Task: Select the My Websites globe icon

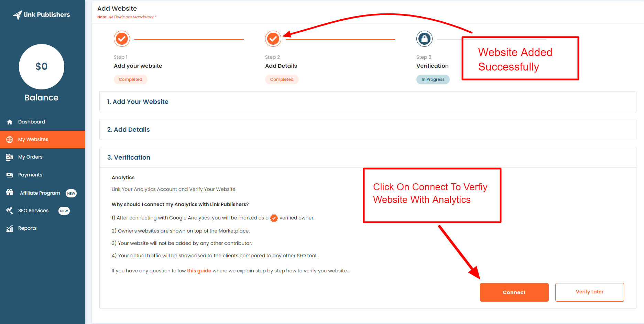Action: [10, 139]
